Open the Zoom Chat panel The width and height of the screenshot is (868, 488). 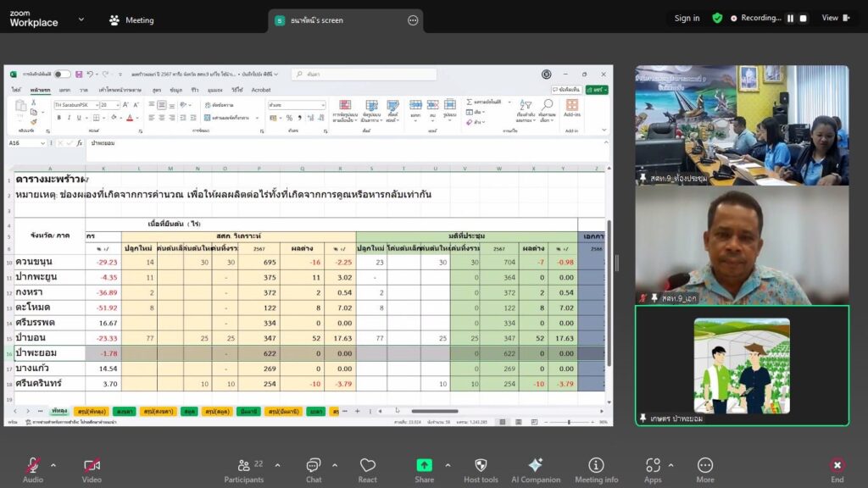[313, 466]
